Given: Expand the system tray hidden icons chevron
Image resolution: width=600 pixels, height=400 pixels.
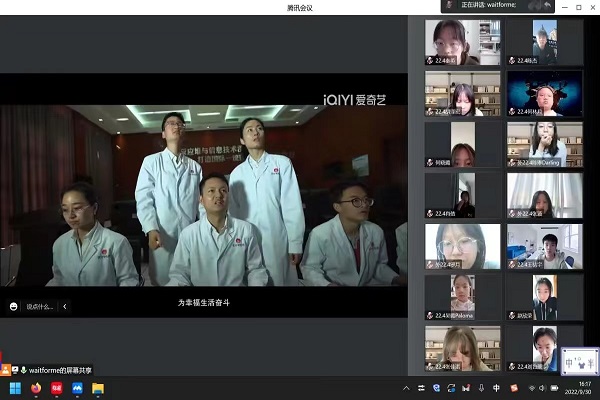Looking at the screenshot, I should pos(406,388).
